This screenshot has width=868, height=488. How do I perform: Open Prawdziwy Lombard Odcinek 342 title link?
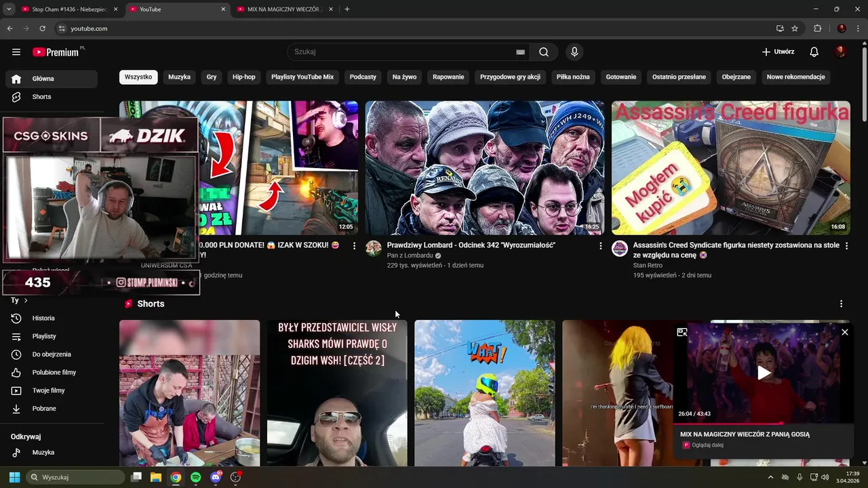click(471, 245)
